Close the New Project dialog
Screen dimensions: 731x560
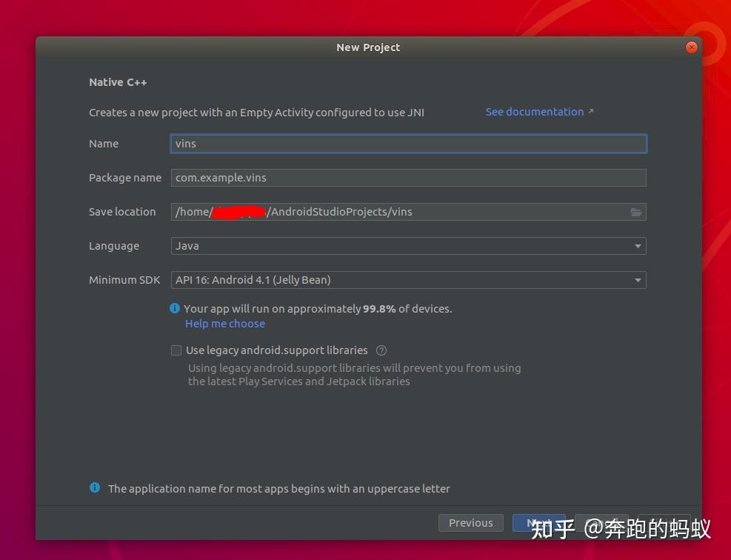691,47
